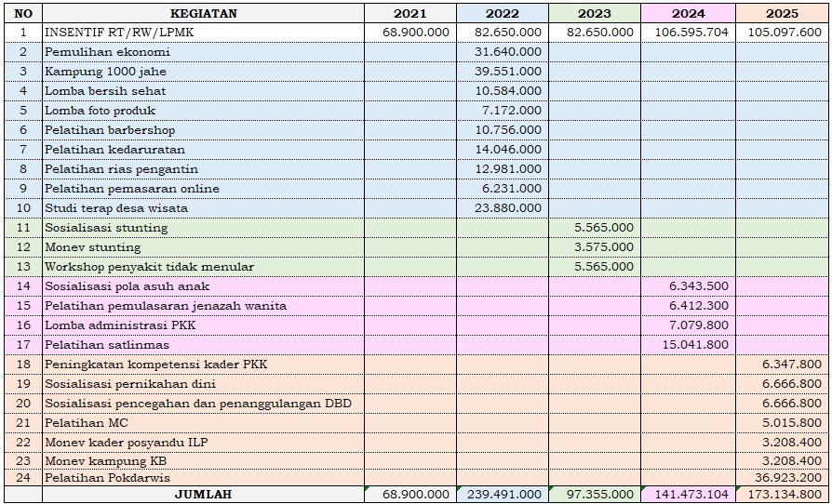832x504 pixels.
Task: Click the 6.343.500 value
Action: pyautogui.click(x=699, y=286)
